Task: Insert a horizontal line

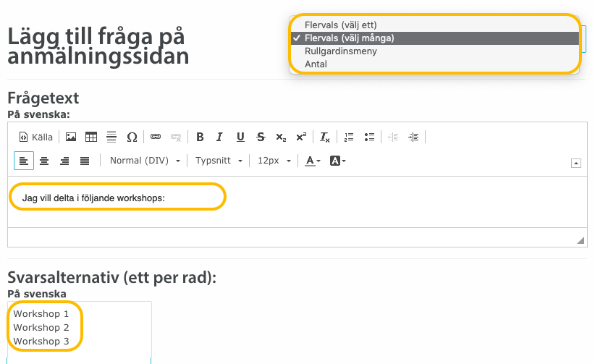Action: pos(111,137)
